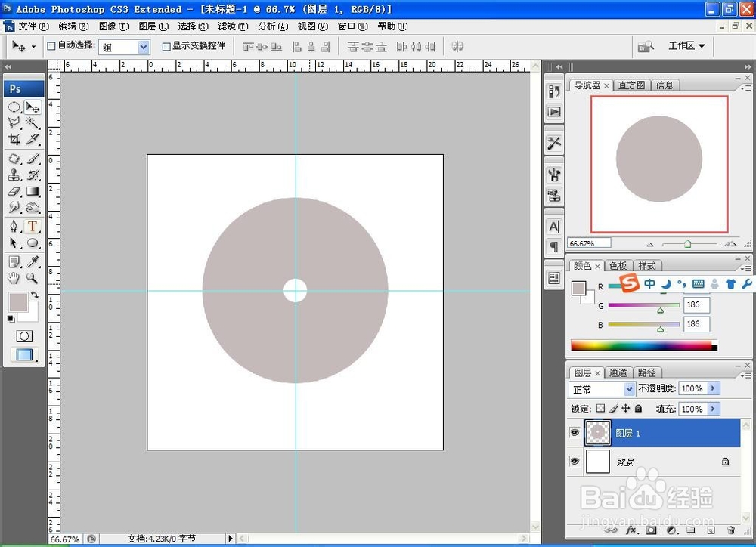Click the add layer style fx button

click(631, 530)
